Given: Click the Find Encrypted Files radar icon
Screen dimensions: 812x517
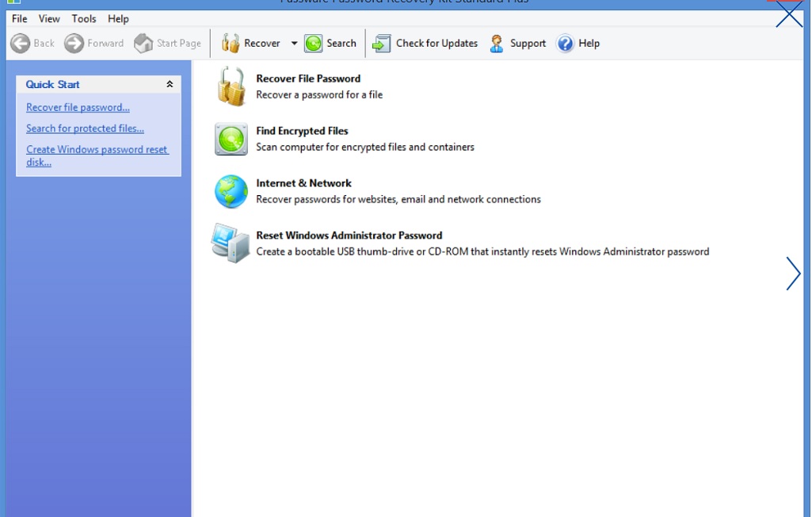Looking at the screenshot, I should coord(231,139).
